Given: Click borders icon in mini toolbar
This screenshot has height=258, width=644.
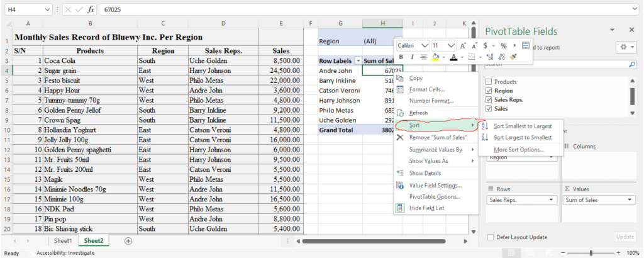Looking at the screenshot, I should 472,57.
